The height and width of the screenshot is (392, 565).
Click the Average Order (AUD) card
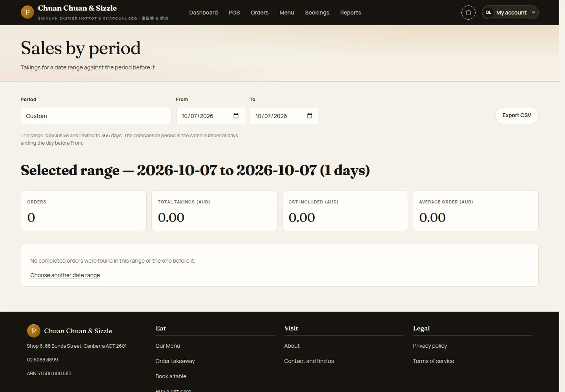(x=476, y=211)
